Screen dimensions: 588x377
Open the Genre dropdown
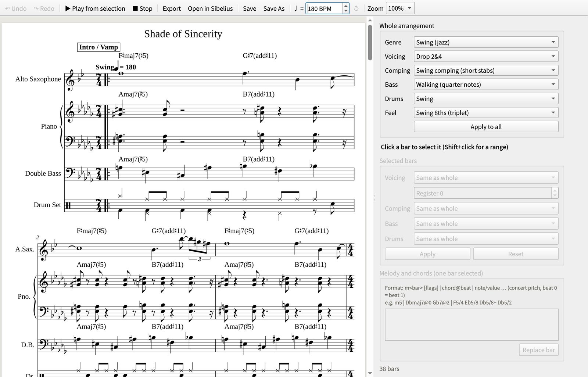click(486, 42)
